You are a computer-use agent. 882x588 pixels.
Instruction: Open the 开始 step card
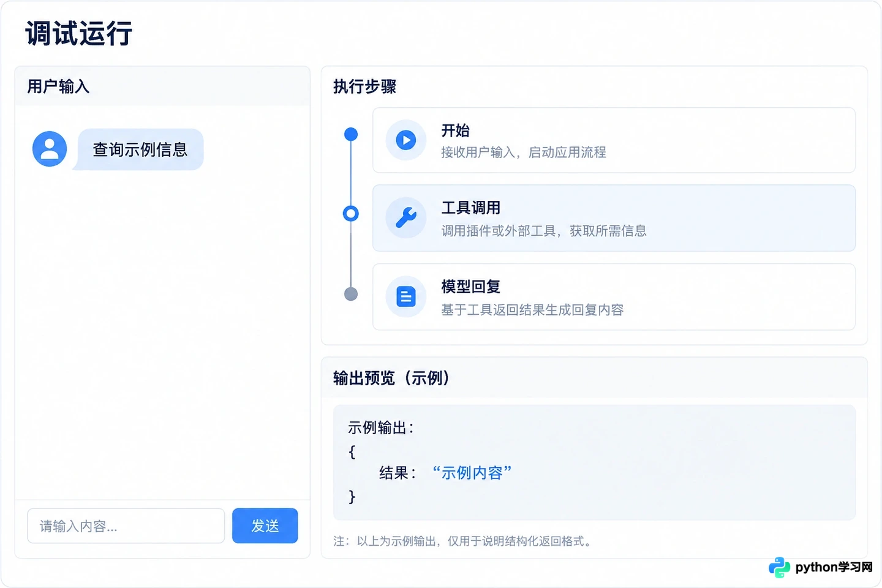(x=614, y=140)
